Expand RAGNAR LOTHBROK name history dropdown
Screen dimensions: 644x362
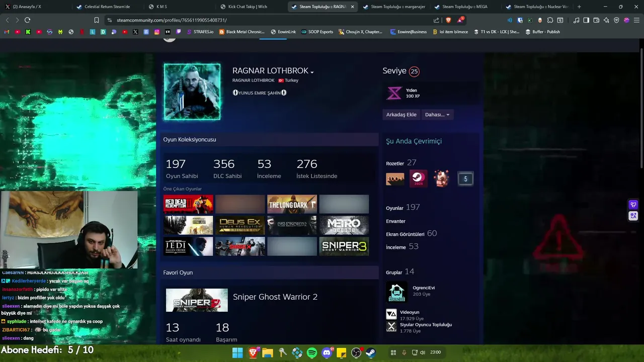[312, 72]
